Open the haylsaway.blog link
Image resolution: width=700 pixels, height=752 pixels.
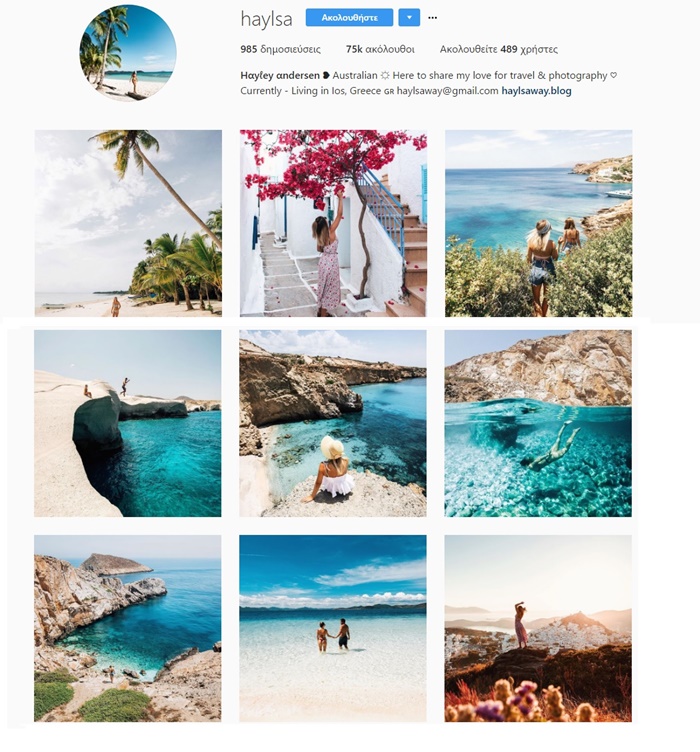click(537, 91)
